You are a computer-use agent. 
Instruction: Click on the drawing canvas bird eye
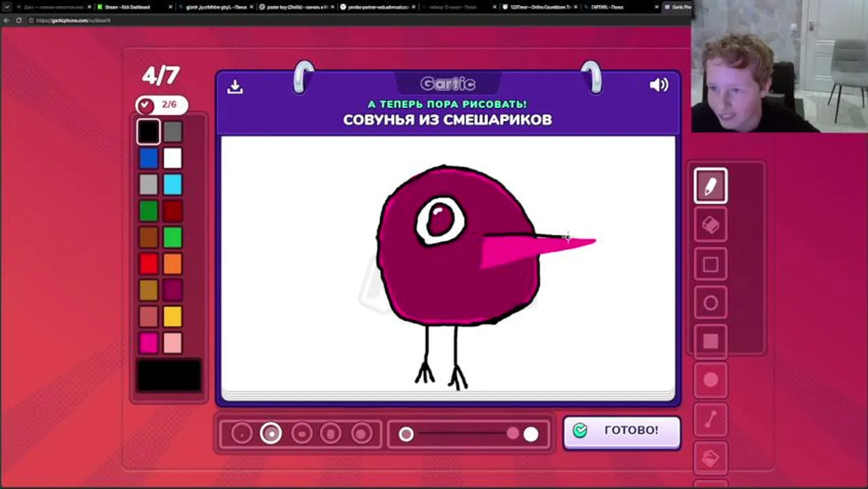[x=440, y=221]
